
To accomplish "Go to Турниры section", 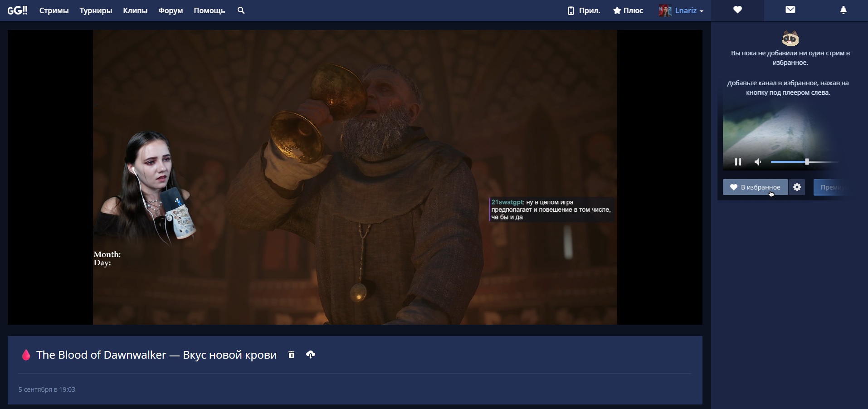I will 96,10.
